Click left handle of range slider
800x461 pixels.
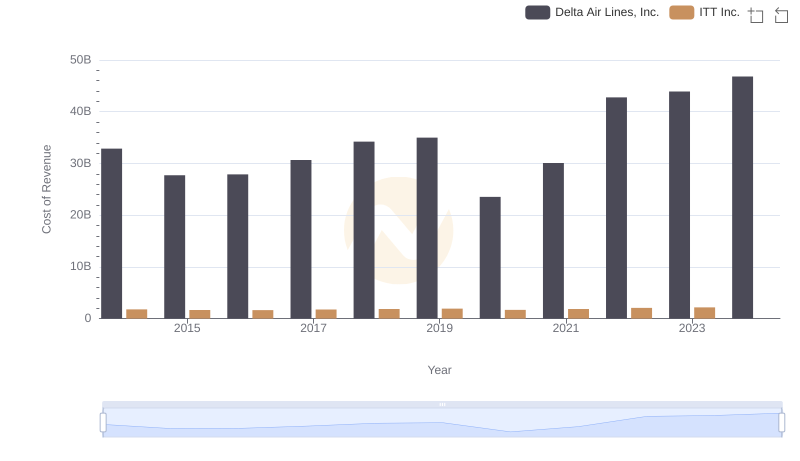[x=103, y=422]
